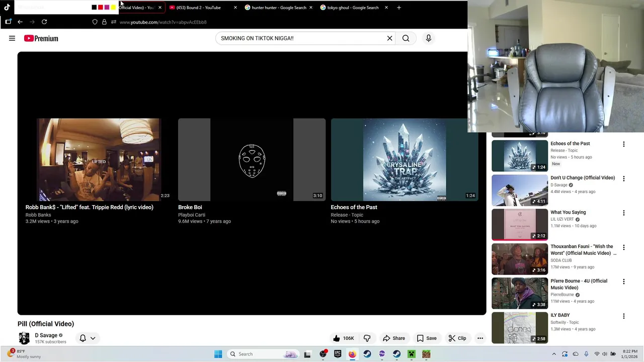Open options menu for What You Saying
This screenshot has height=362, width=644.
tap(624, 213)
